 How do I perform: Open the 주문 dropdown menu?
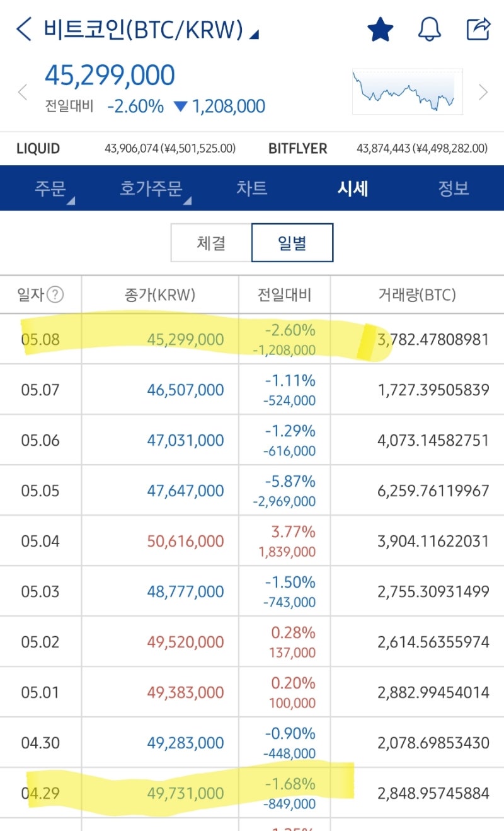pyautogui.click(x=52, y=188)
